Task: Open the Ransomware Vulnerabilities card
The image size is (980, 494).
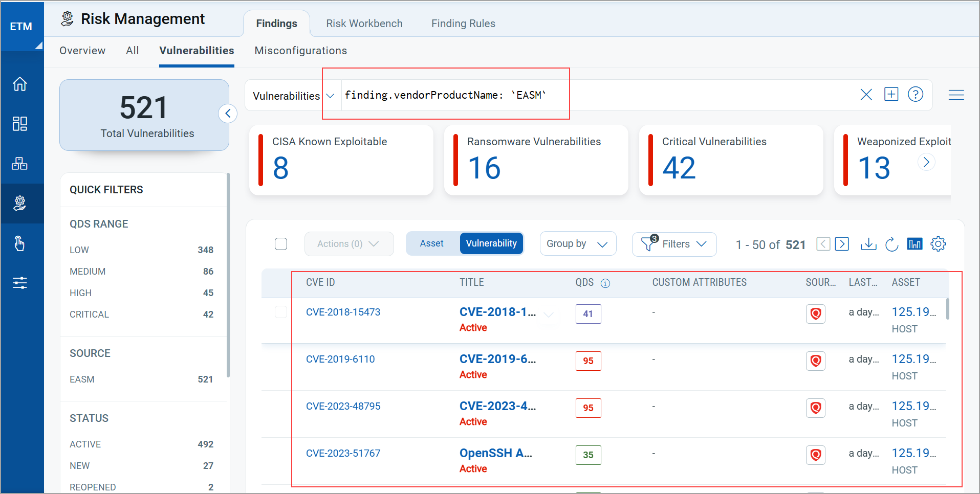Action: 536,160
